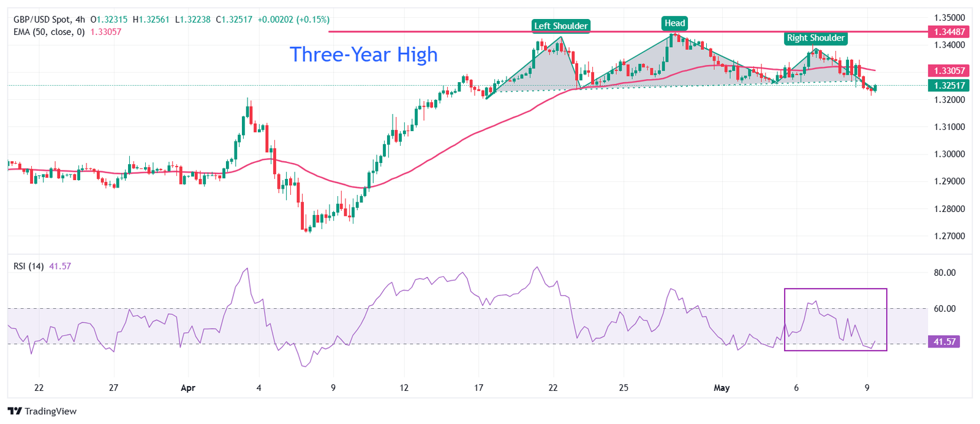Click the Three-Year High text annotation
This screenshot has height=424, width=980.
[x=363, y=55]
